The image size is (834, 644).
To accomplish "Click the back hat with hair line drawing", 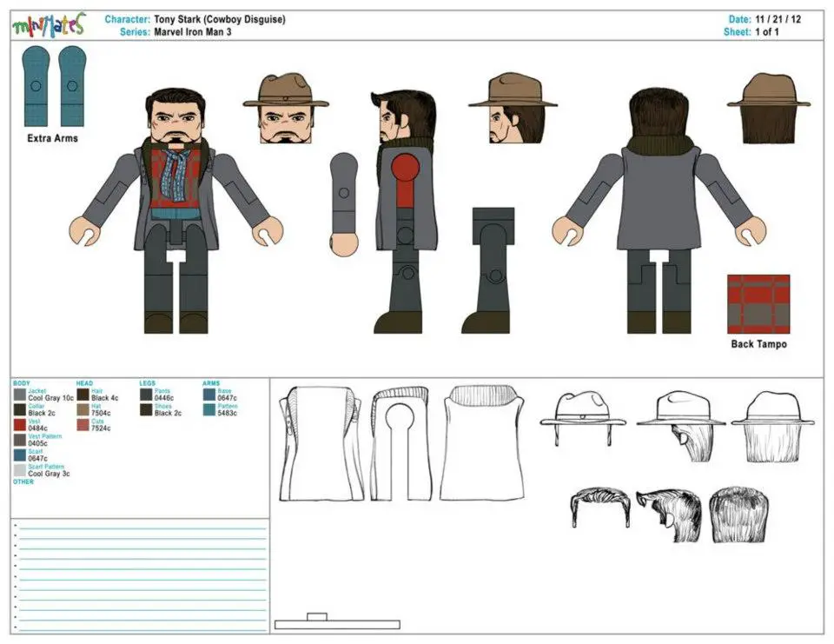I will [773, 427].
